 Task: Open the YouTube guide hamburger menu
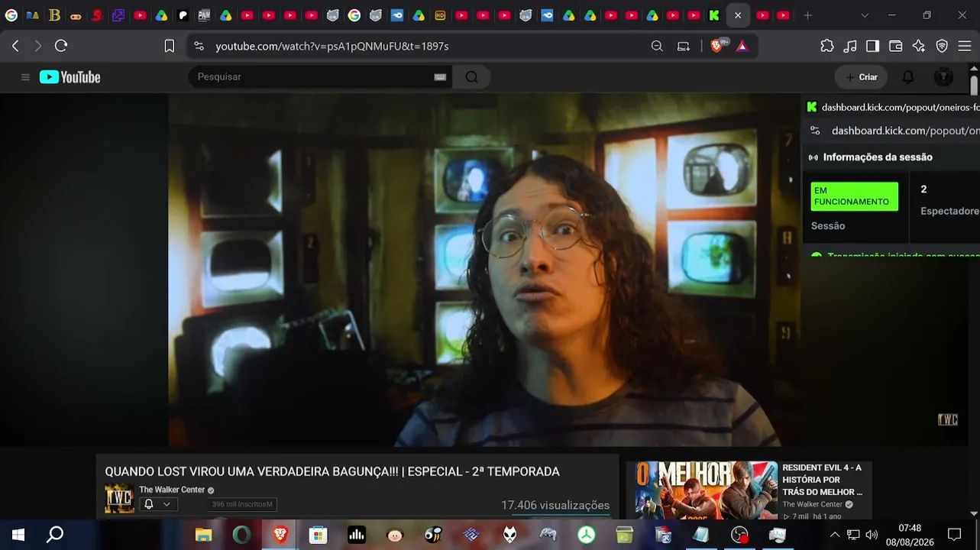25,77
